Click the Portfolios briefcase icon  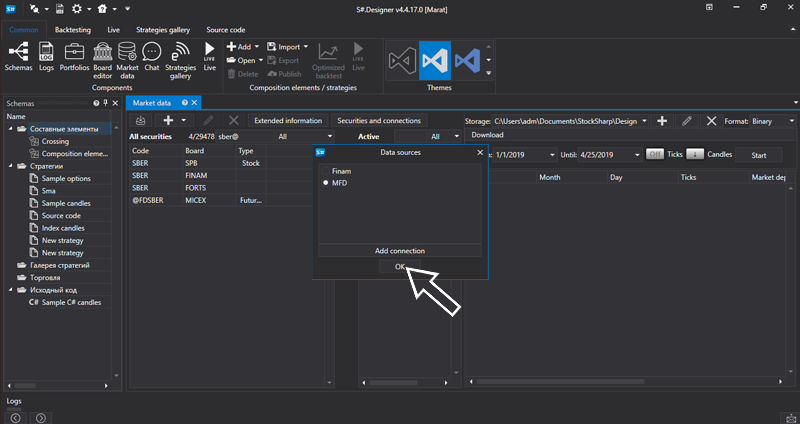tap(73, 53)
